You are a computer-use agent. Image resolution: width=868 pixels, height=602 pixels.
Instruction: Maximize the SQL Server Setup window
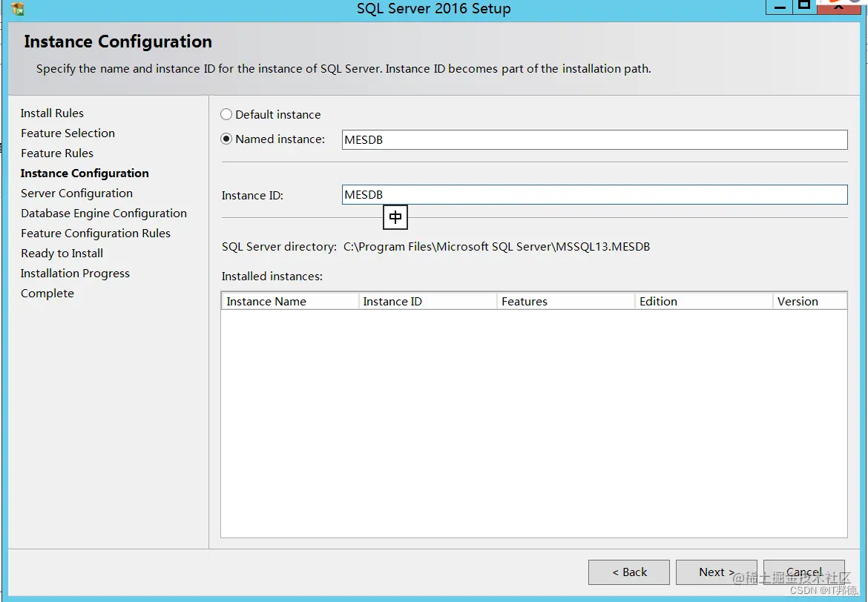click(x=805, y=6)
